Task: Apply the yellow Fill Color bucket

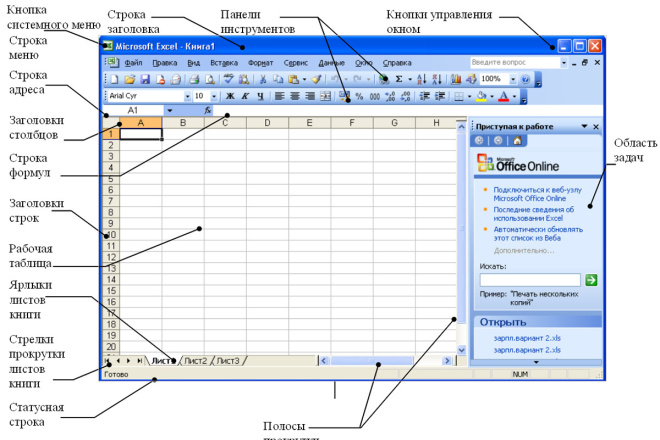Action: click(482, 96)
